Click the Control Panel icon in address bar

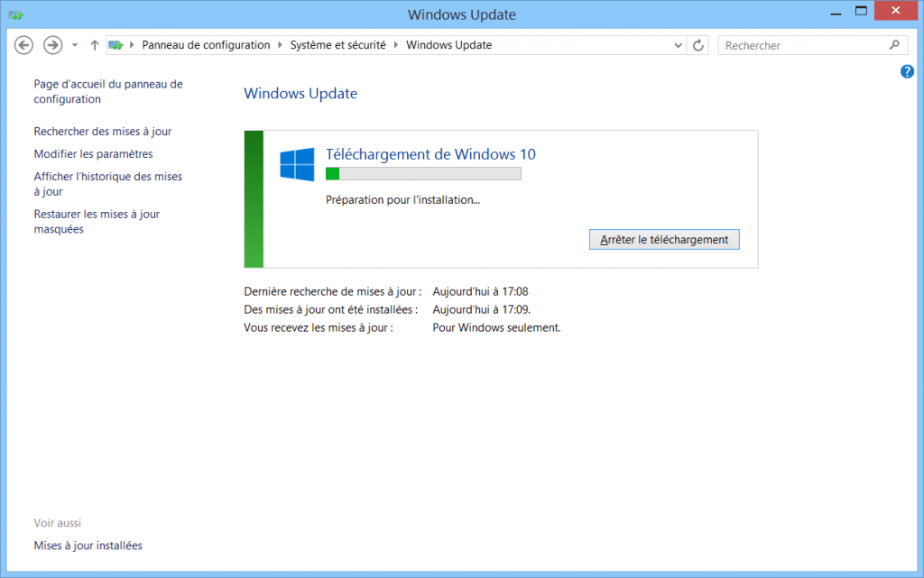(116, 45)
